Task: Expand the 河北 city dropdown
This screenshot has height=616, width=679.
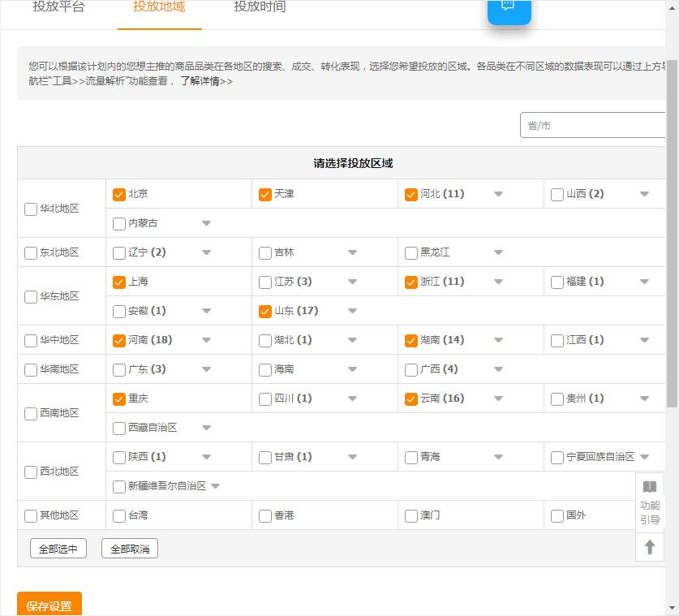Action: pos(498,194)
